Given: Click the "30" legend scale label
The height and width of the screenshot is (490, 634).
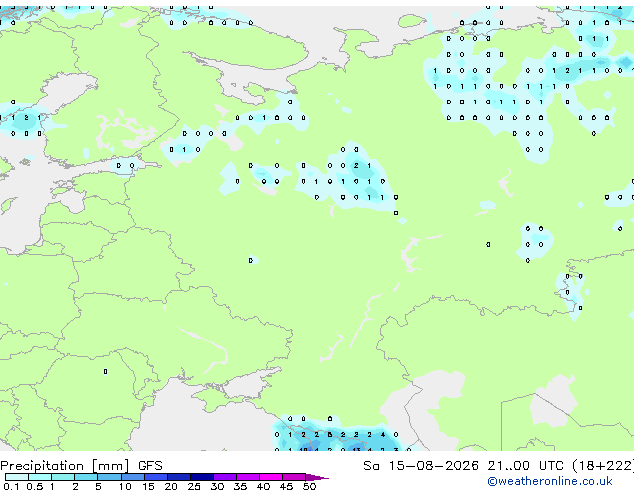Looking at the screenshot, I should (x=217, y=486).
